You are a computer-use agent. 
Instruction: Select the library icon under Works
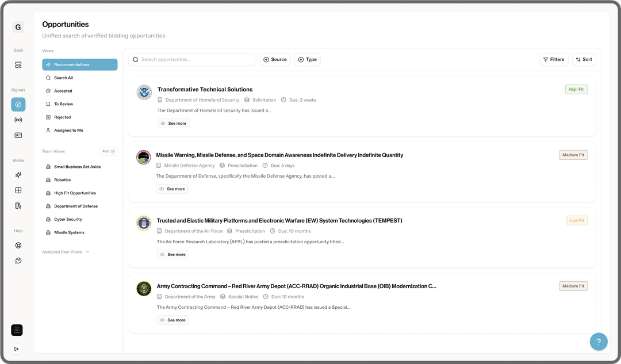18,205
